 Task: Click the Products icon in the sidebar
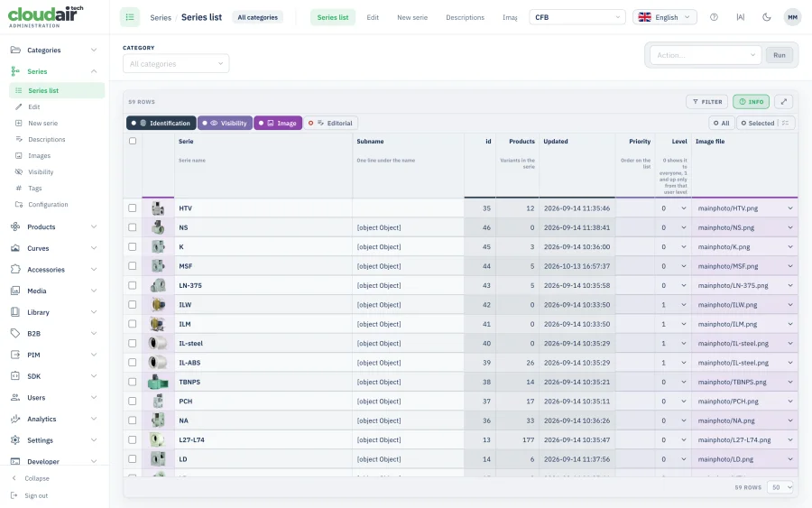pos(15,226)
